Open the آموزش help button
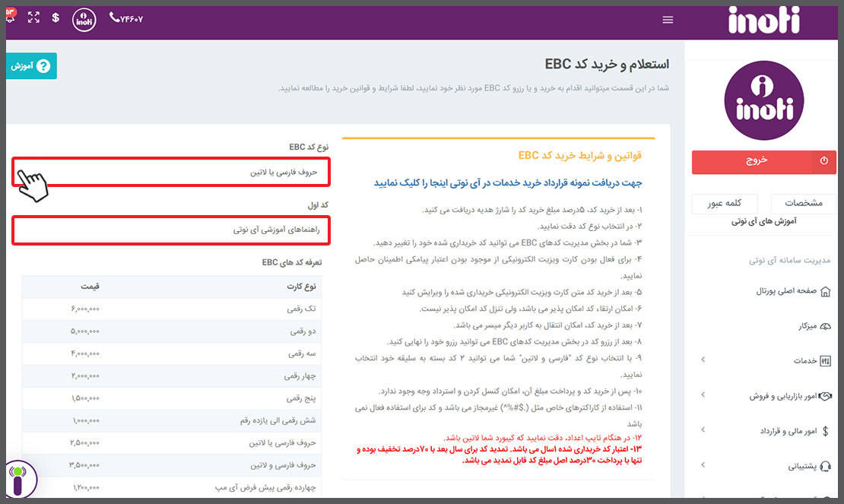844x504 pixels. (x=30, y=65)
